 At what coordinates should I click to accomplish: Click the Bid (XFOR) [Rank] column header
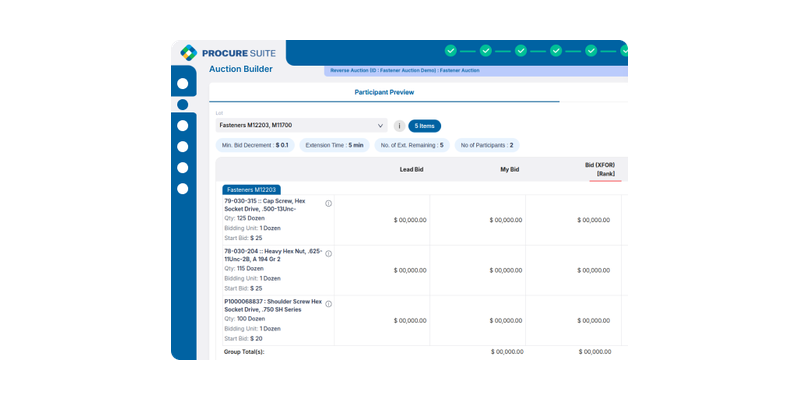coord(600,169)
